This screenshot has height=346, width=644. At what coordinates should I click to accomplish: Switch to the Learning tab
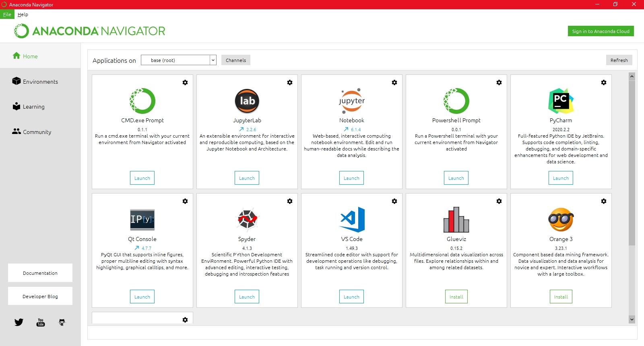click(40, 107)
